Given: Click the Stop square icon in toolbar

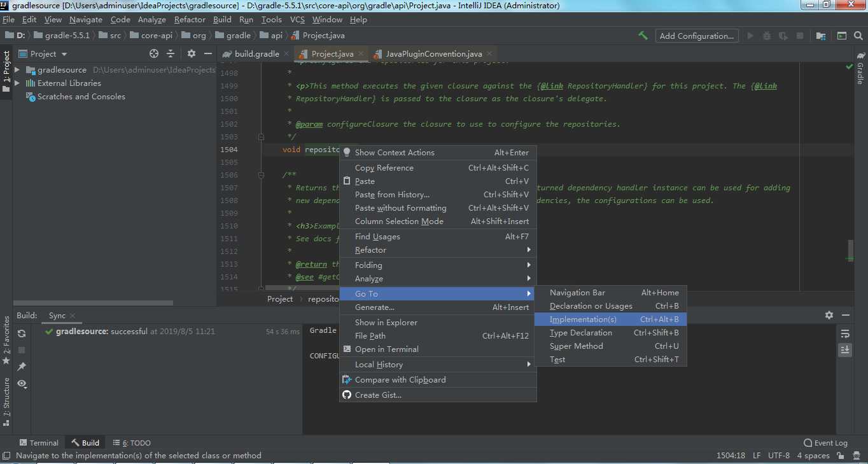Looking at the screenshot, I should pyautogui.click(x=800, y=36).
